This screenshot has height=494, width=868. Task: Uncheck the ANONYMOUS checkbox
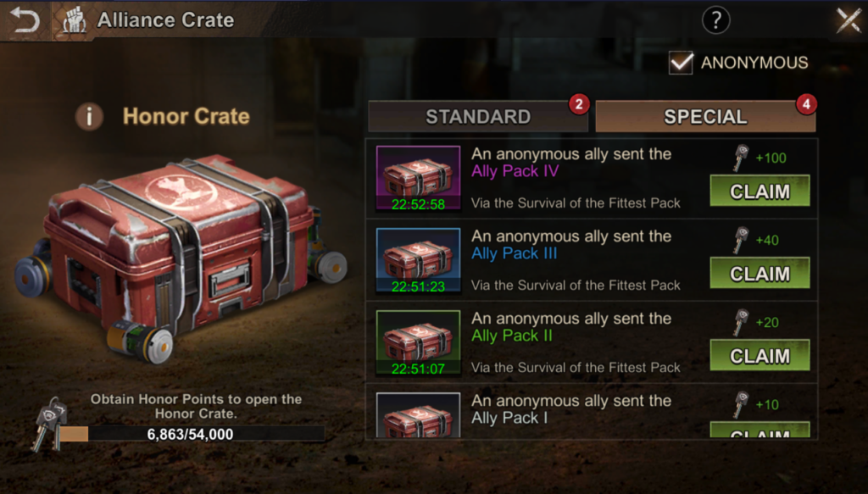click(x=681, y=63)
